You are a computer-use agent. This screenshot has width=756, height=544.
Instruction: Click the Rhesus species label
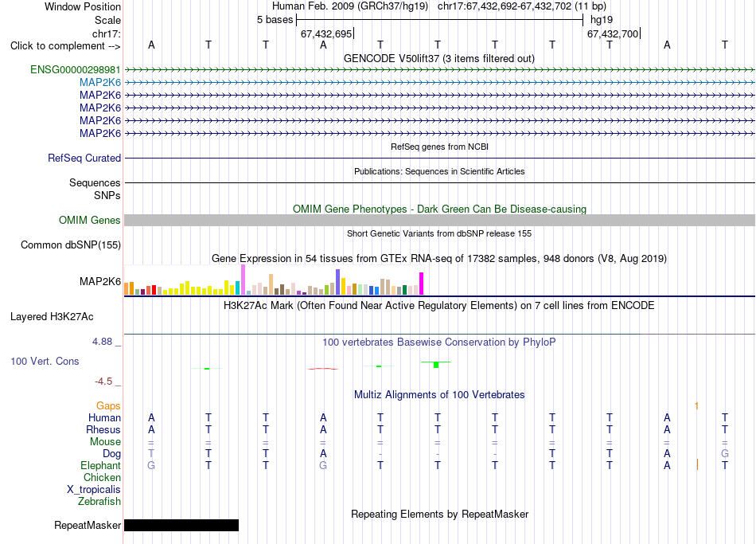click(103, 429)
